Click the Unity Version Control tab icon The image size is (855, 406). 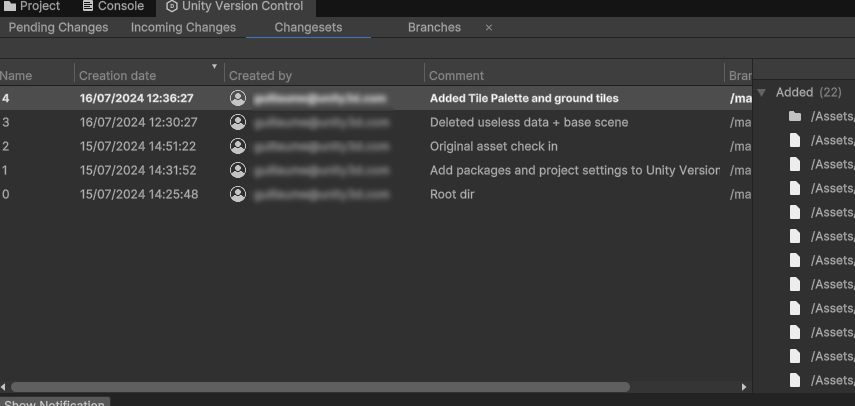tap(171, 7)
